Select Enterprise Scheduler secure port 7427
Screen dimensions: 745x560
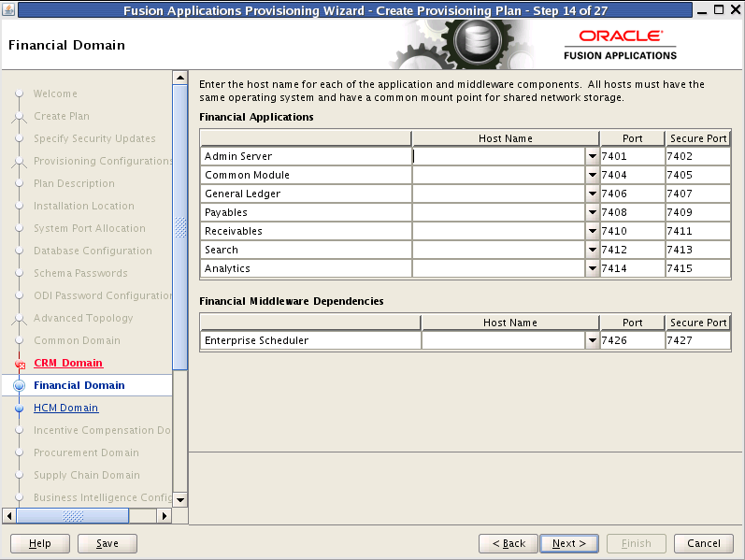(x=697, y=340)
